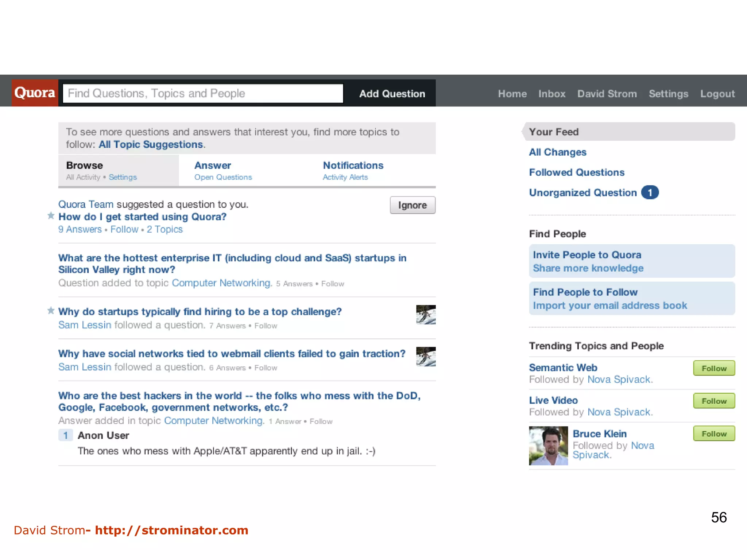
Task: Open Settings in top navigation
Action: point(668,94)
